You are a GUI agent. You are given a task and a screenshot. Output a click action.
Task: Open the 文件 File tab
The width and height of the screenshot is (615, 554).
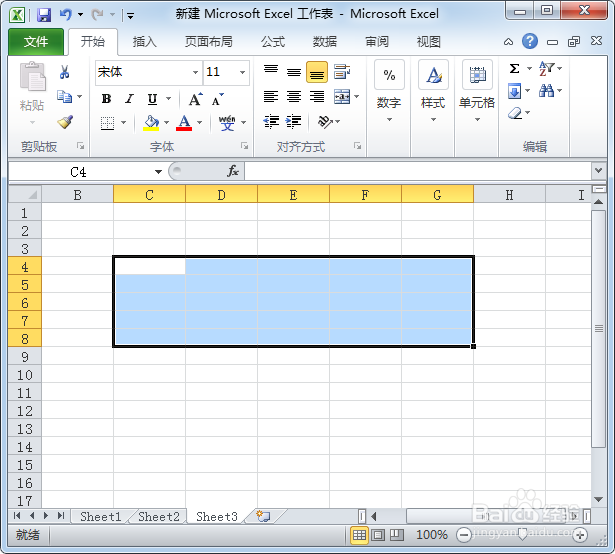click(36, 42)
